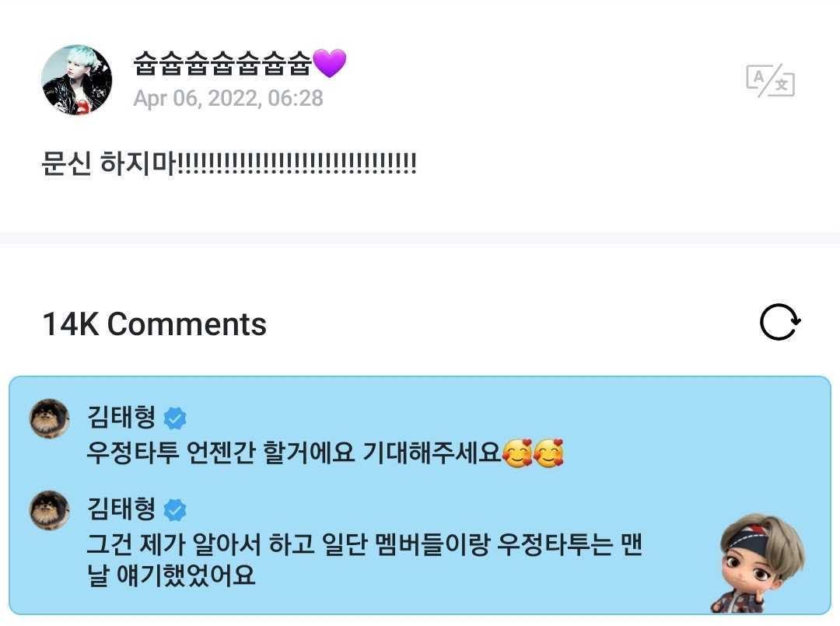This screenshot has height=626, width=840.
Task: Click the verified badge on second 김태형 comment
Action: point(175,510)
